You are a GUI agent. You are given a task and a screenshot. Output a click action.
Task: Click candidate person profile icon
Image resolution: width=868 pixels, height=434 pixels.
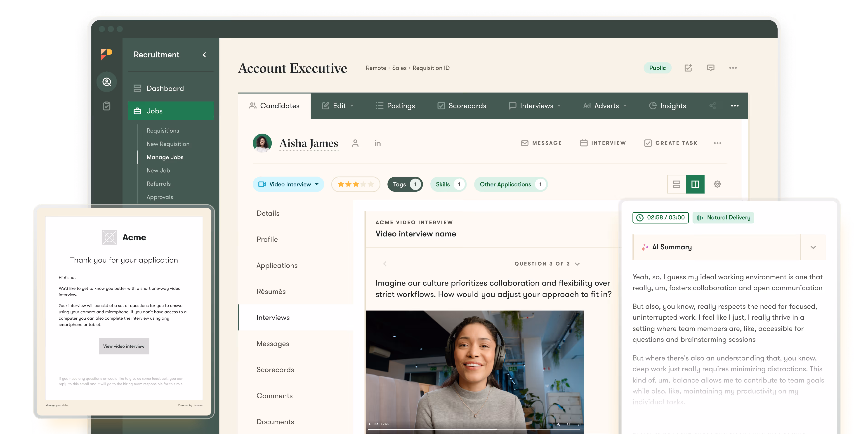click(355, 143)
